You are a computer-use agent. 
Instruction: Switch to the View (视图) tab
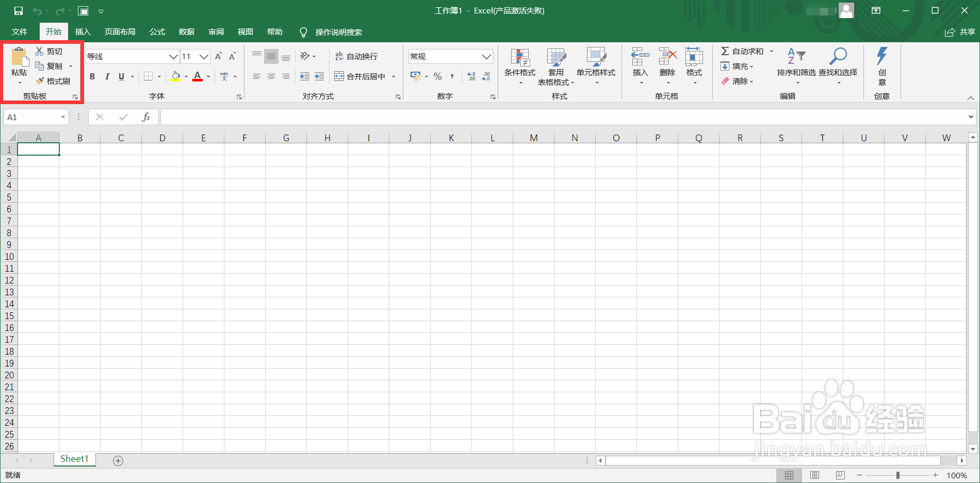pyautogui.click(x=246, y=32)
